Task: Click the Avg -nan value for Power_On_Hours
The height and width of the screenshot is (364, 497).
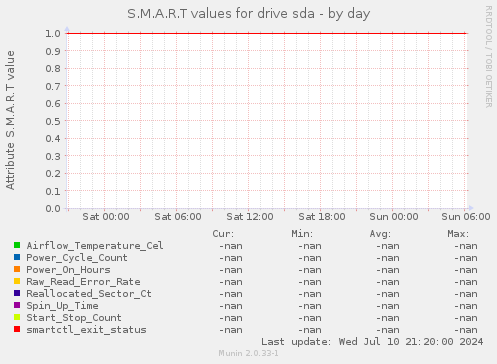Action: (x=388, y=270)
